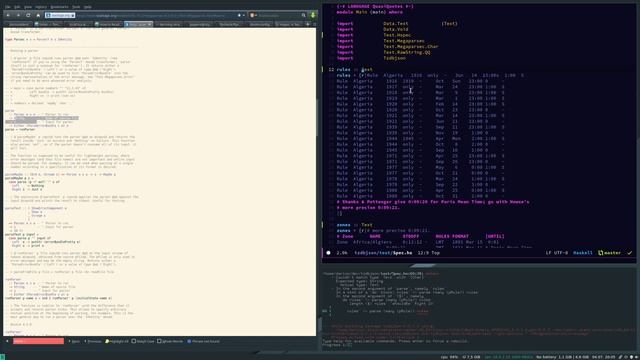Click the workspace indicator on the taskbar
640x360 pixels.
pyautogui.click(x=2, y=357)
